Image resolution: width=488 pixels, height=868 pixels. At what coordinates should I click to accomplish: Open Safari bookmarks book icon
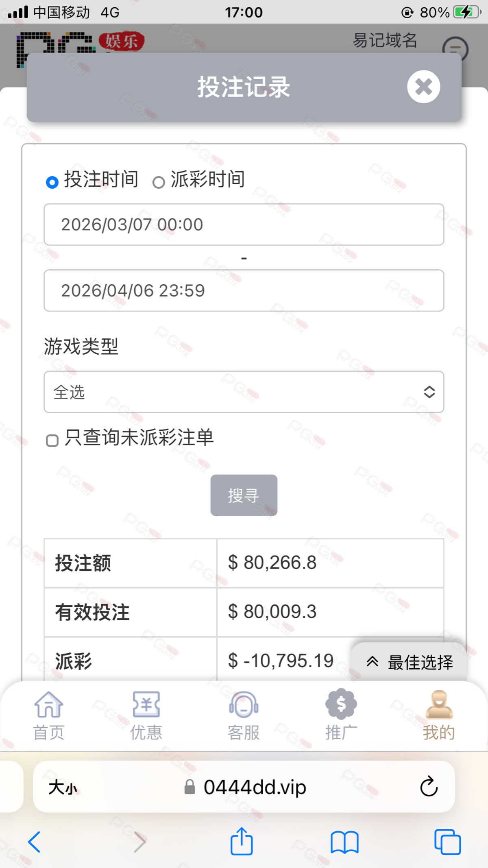coord(344,842)
